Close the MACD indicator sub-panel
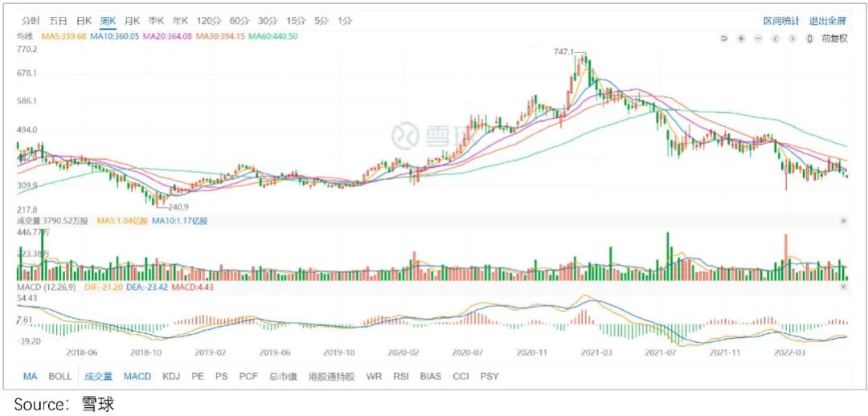The image size is (868, 416). [x=843, y=287]
